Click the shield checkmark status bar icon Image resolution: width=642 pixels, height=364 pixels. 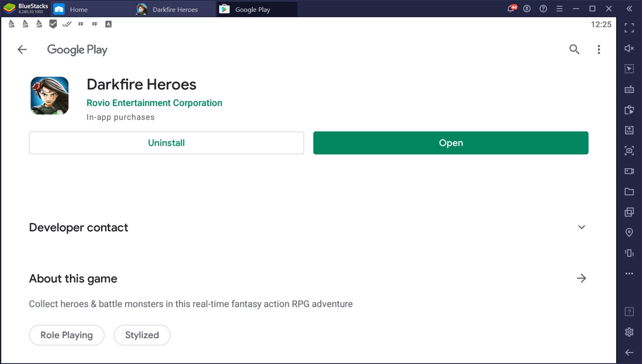[53, 24]
